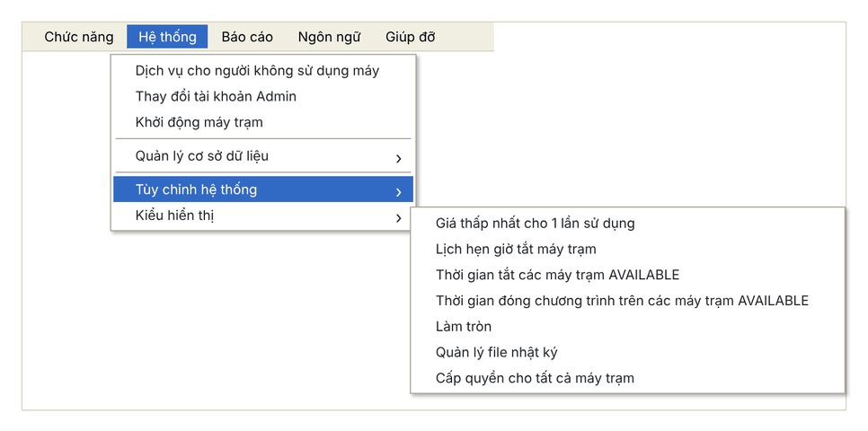
Task: Select Cấp quyền cho tất cả máy trạm
Action: pos(628,378)
